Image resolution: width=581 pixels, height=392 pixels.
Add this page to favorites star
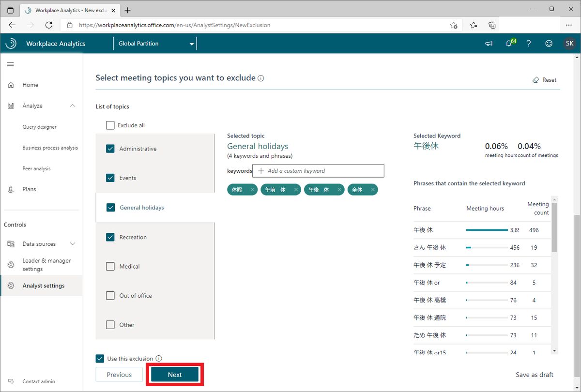tap(454, 25)
